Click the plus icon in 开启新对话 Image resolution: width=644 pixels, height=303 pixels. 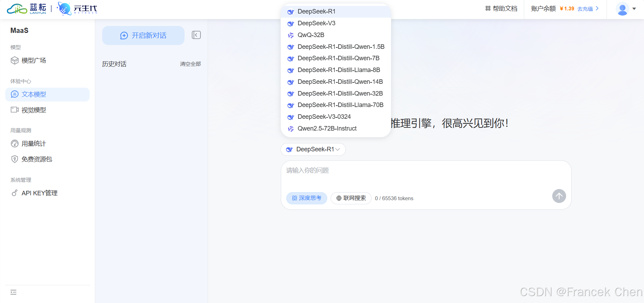pyautogui.click(x=124, y=36)
